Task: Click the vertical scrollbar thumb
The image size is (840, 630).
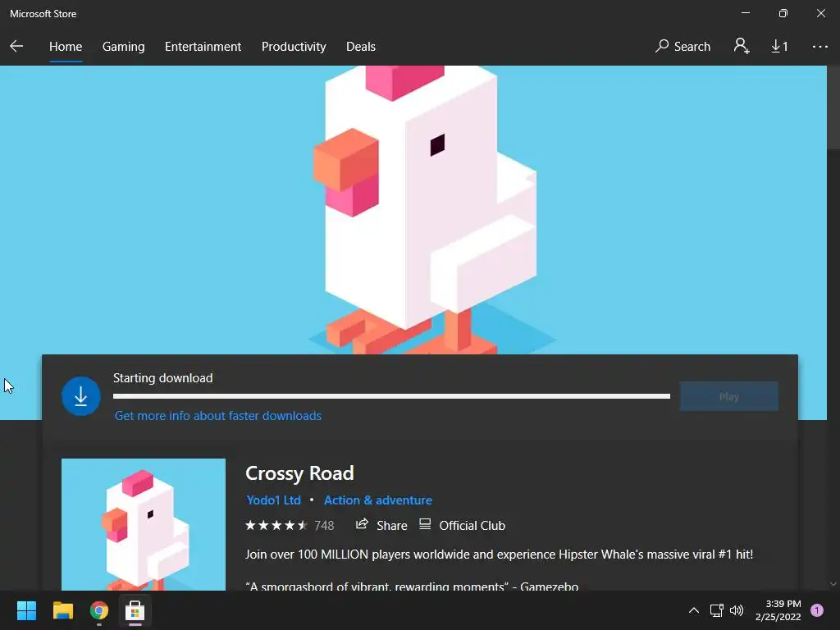Action: coord(833,107)
